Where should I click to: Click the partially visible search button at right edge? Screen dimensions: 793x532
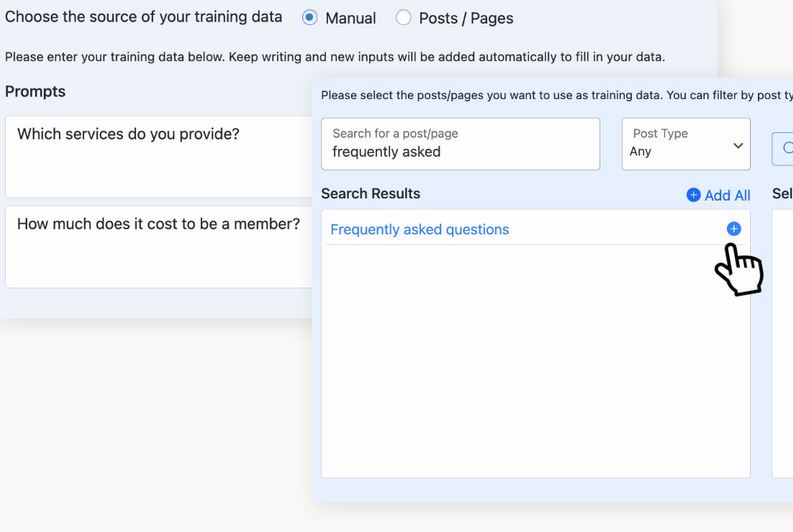click(x=782, y=149)
